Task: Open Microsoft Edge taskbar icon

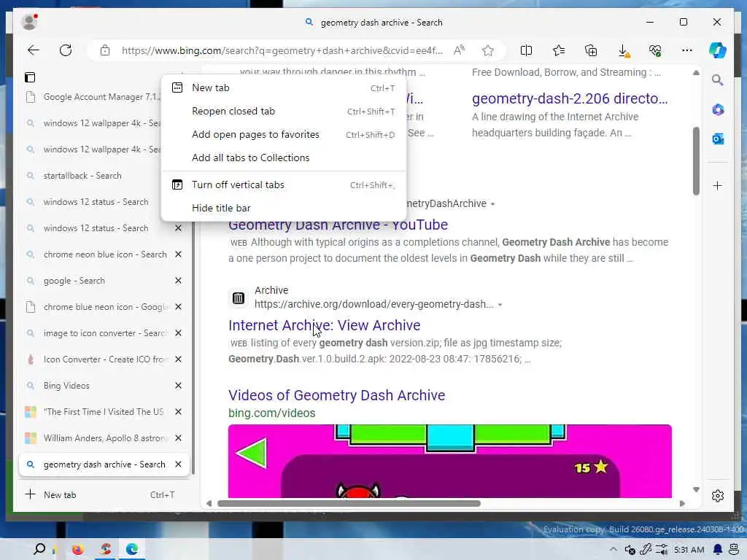Action: [x=132, y=549]
